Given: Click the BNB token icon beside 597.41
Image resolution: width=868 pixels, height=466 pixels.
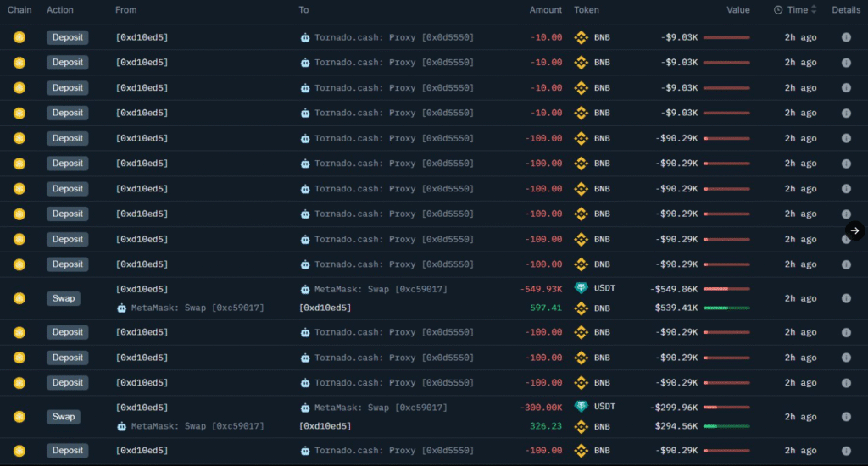Looking at the screenshot, I should [581, 308].
